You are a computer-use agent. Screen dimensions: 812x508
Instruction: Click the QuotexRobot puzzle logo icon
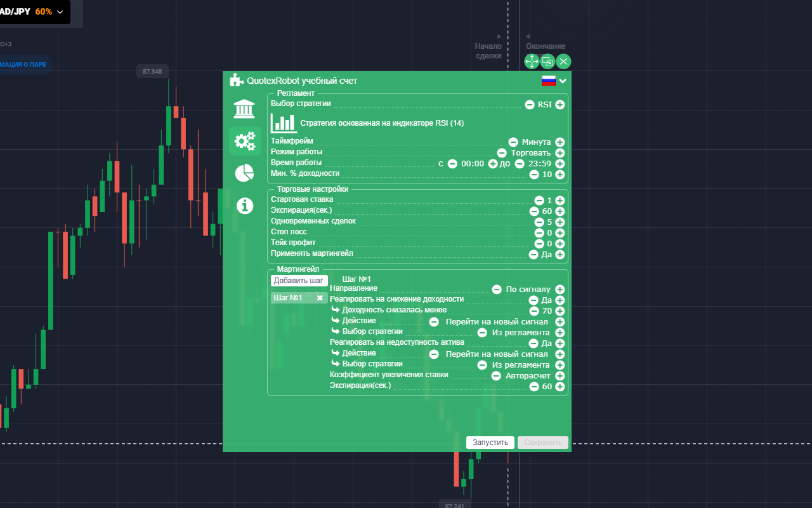[237, 80]
